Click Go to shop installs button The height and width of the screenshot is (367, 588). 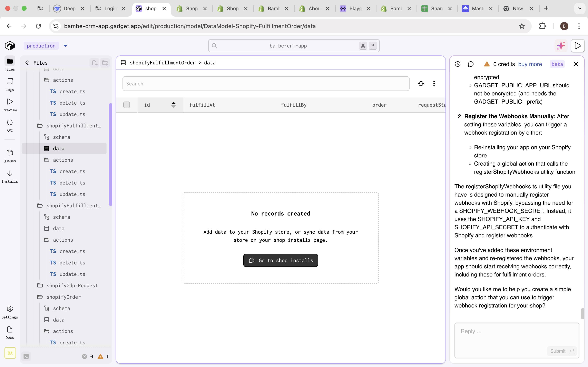click(281, 260)
